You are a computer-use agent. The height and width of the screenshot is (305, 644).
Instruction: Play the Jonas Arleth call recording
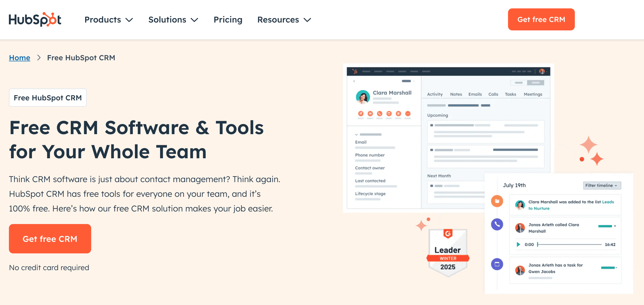518,244
